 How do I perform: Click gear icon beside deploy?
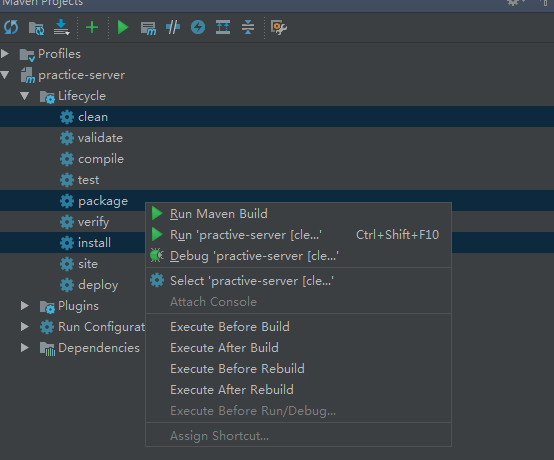(x=67, y=285)
